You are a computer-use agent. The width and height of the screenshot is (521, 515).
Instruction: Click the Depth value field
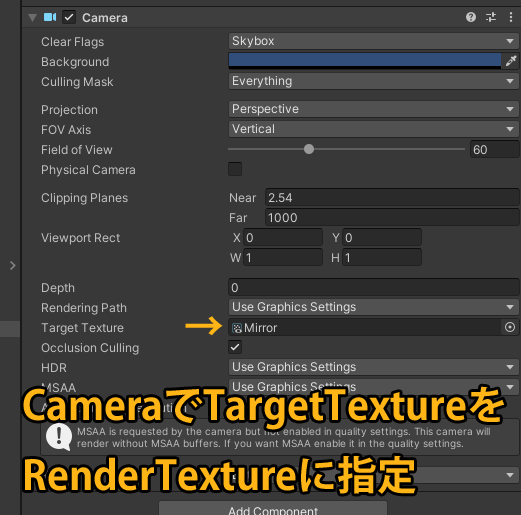(x=373, y=287)
